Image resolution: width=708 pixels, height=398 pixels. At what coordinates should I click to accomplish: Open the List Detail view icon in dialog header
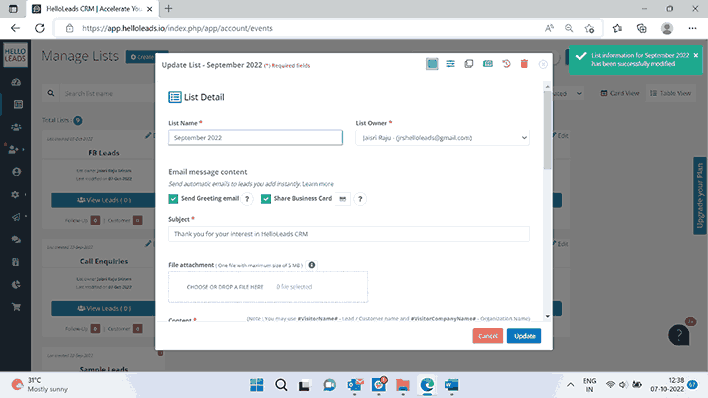[432, 64]
